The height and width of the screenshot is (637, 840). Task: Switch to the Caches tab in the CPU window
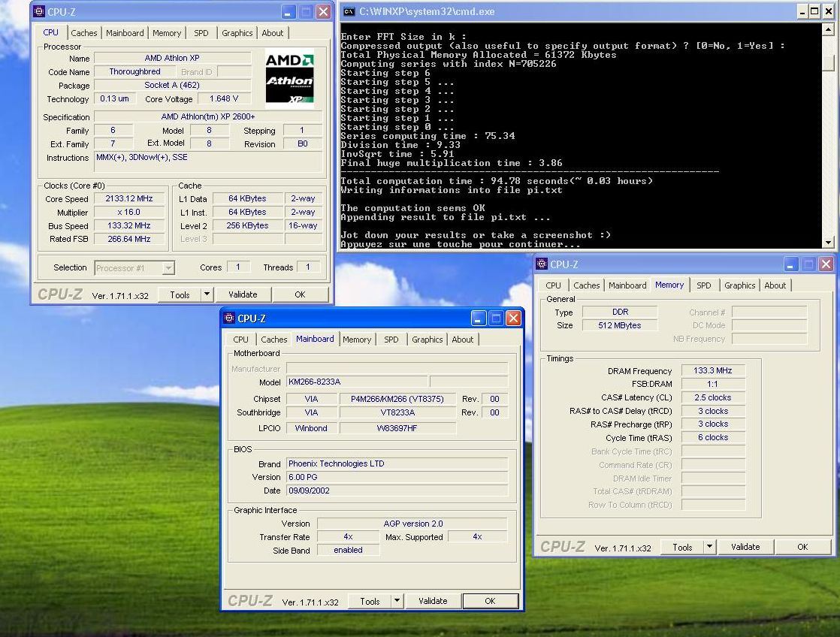tap(84, 33)
